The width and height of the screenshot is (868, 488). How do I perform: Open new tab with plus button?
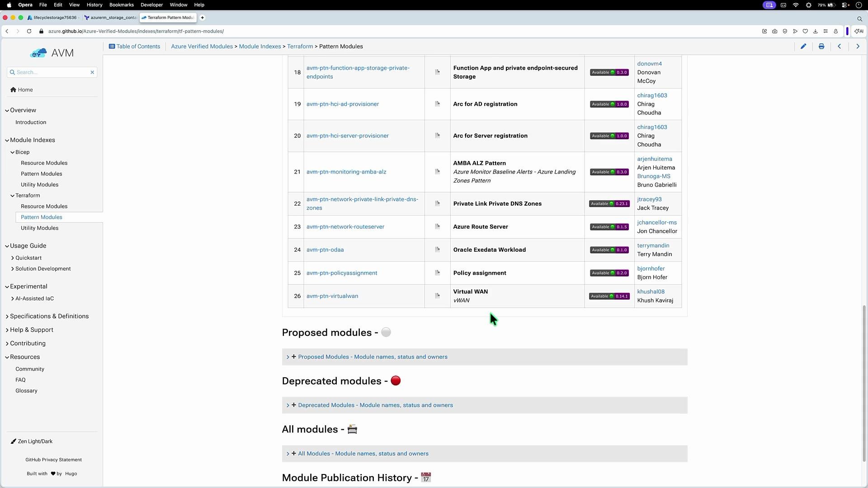[203, 18]
